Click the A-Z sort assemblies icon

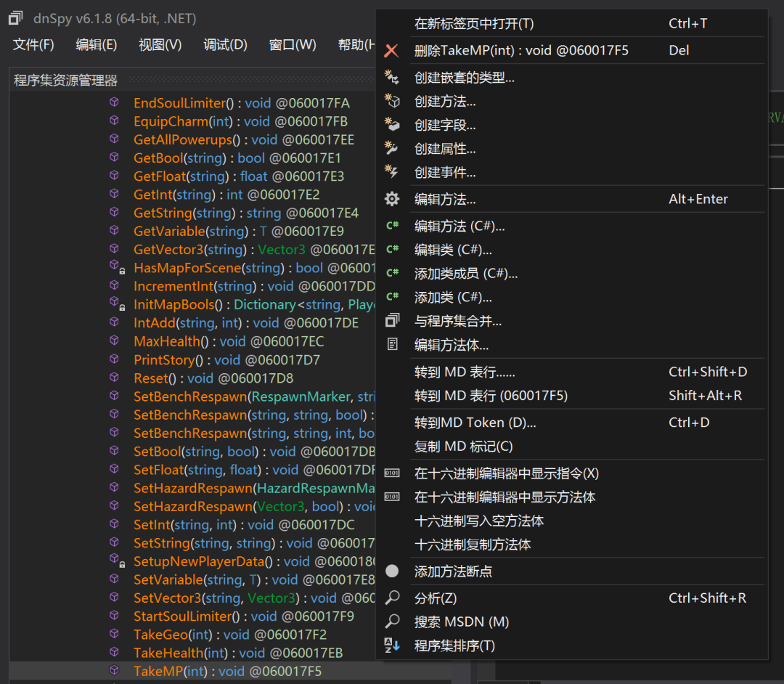click(392, 645)
